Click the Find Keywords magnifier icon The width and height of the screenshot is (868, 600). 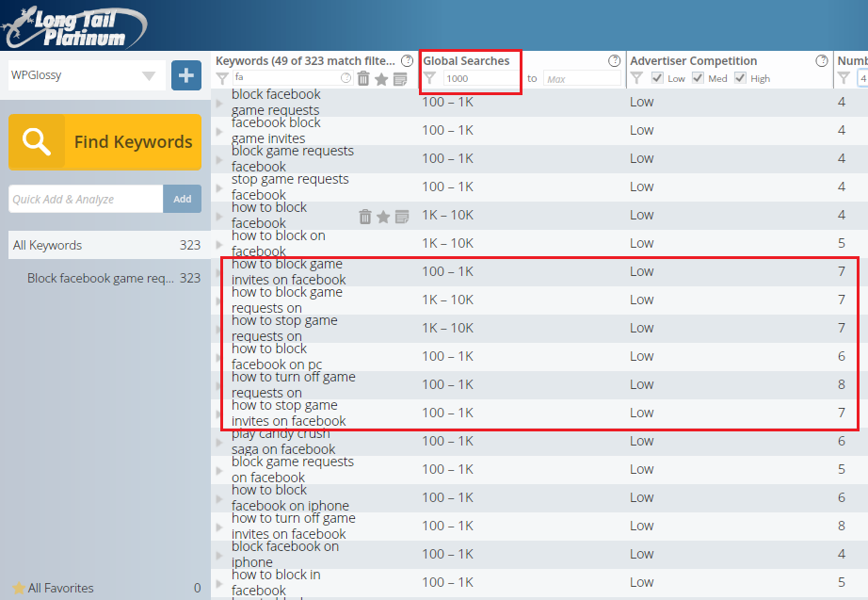37,141
